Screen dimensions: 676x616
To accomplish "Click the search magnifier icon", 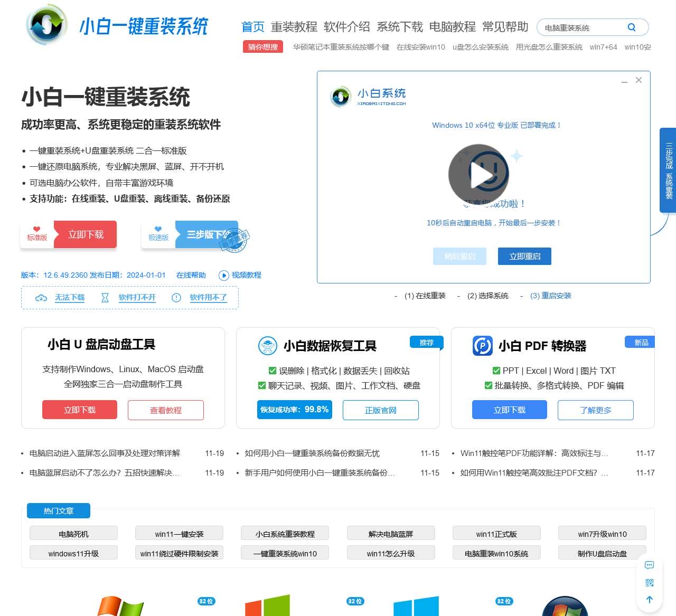I will [632, 27].
